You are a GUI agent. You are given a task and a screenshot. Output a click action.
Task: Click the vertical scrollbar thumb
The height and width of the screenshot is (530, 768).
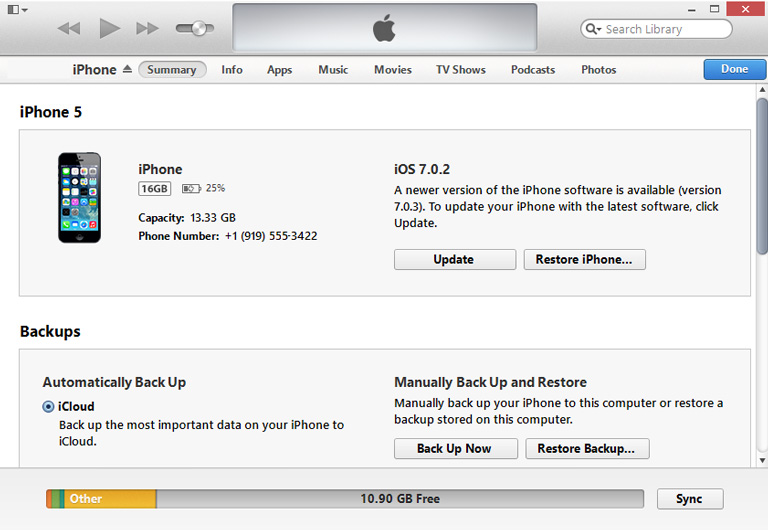762,176
